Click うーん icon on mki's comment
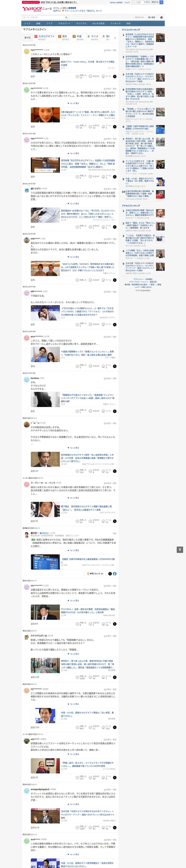 (x=104, y=280)
